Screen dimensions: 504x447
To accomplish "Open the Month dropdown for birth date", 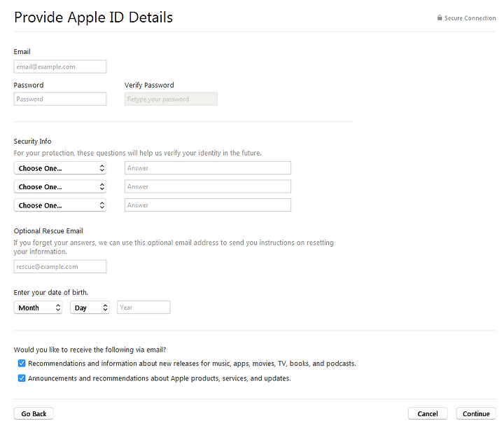I will pos(38,308).
